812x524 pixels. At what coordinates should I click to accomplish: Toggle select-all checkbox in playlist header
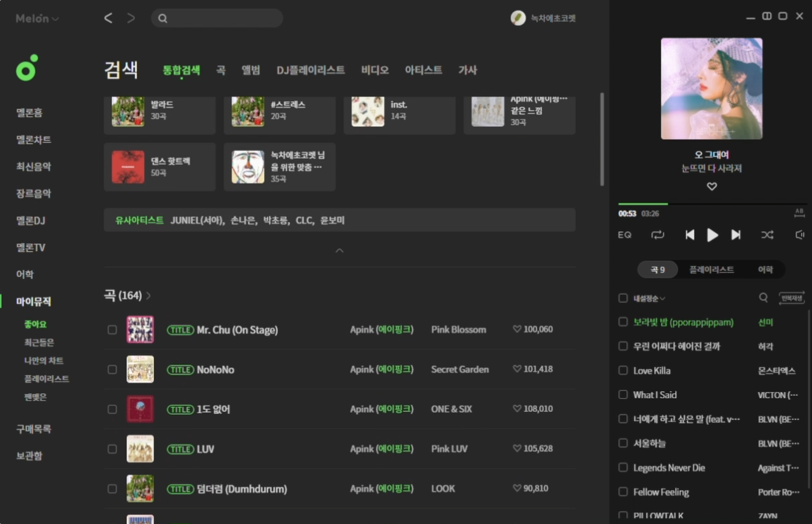(623, 298)
